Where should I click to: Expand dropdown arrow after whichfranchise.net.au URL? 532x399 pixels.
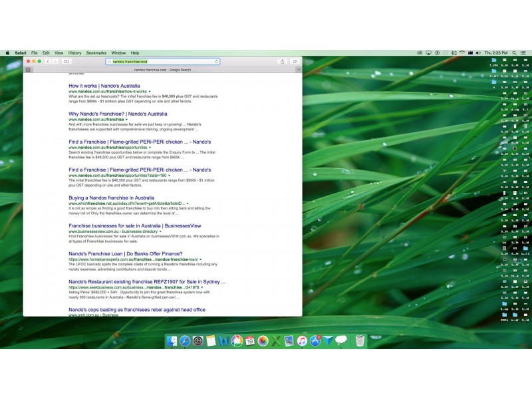[188, 203]
